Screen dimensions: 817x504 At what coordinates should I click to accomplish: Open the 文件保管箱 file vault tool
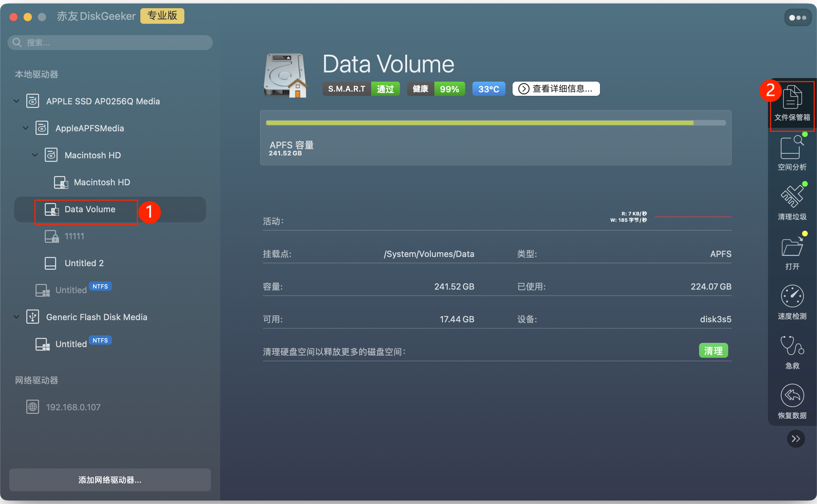coord(792,103)
